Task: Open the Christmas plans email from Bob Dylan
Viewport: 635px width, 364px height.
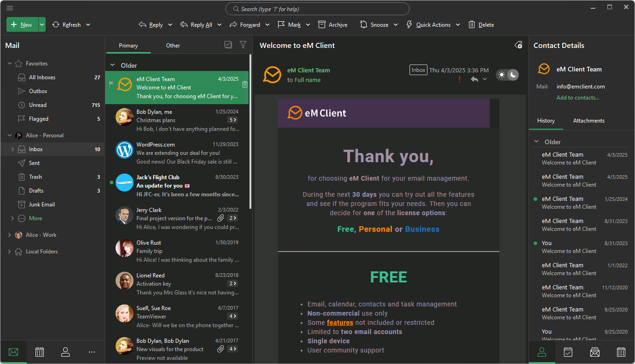Action: click(x=177, y=120)
